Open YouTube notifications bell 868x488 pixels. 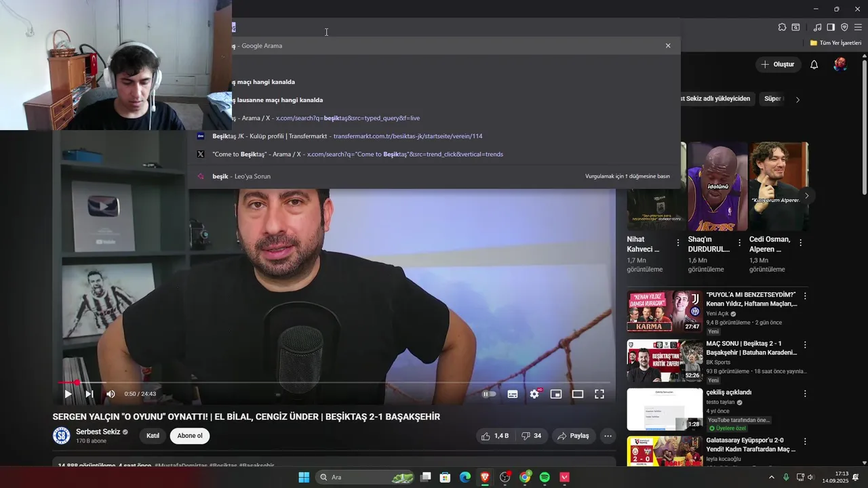814,64
